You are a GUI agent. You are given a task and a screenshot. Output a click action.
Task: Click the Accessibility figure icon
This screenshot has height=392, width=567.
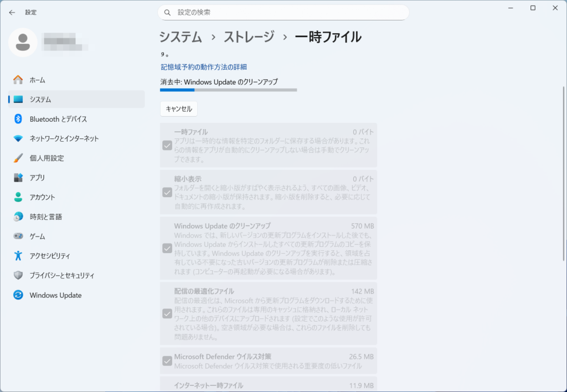pos(18,256)
